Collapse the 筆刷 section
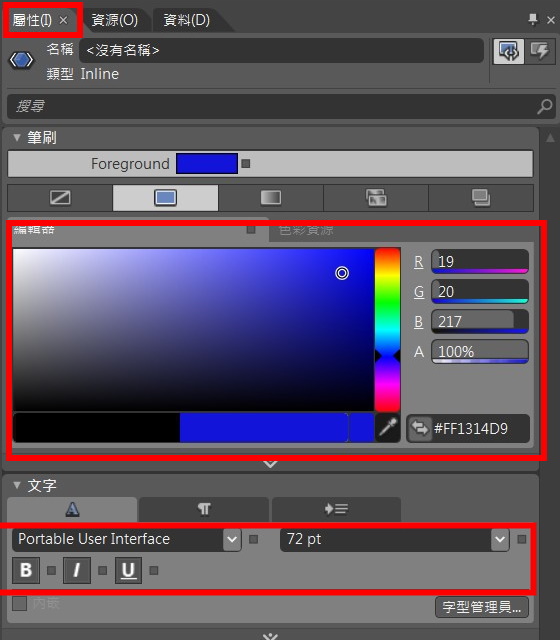The image size is (560, 640). (17, 138)
